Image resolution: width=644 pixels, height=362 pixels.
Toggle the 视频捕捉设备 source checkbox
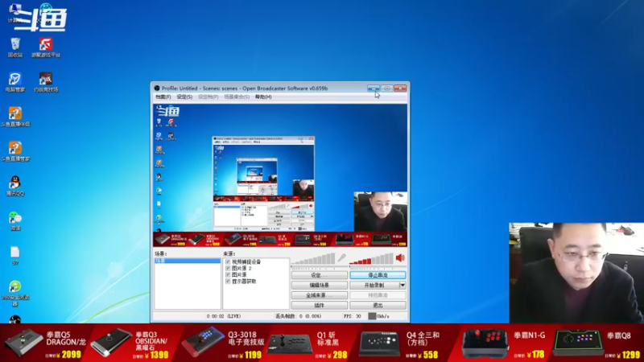click(x=228, y=262)
